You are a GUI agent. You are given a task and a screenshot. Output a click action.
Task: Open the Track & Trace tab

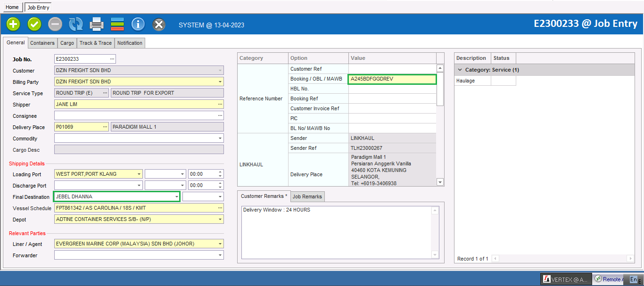(x=95, y=43)
